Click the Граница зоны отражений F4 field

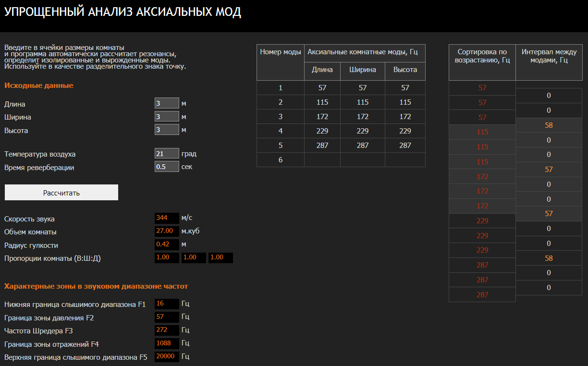point(167,344)
